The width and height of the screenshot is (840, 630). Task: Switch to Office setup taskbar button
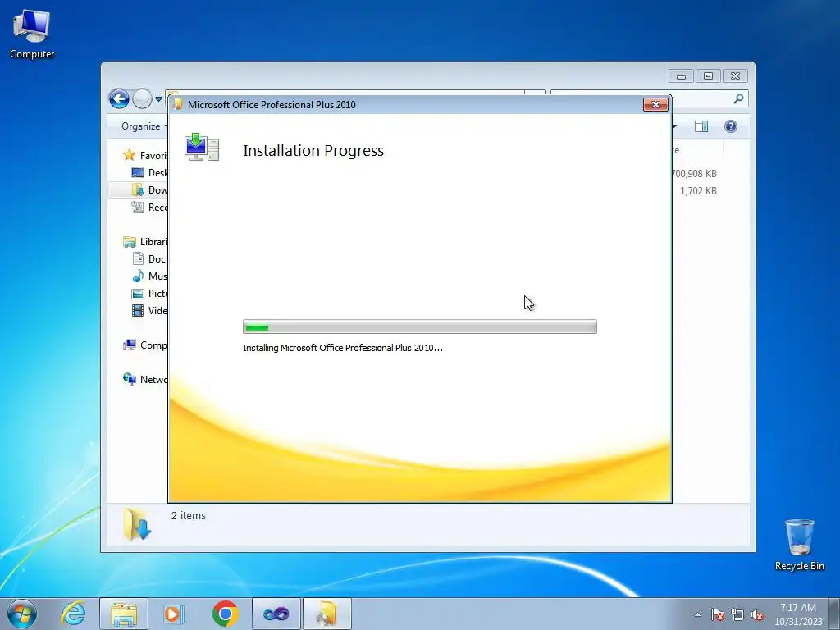click(x=326, y=614)
